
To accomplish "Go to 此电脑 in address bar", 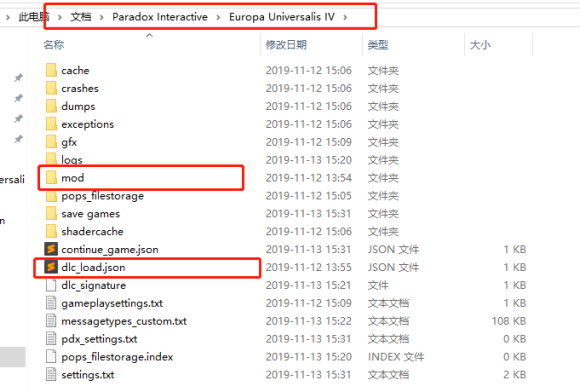I will tap(34, 17).
